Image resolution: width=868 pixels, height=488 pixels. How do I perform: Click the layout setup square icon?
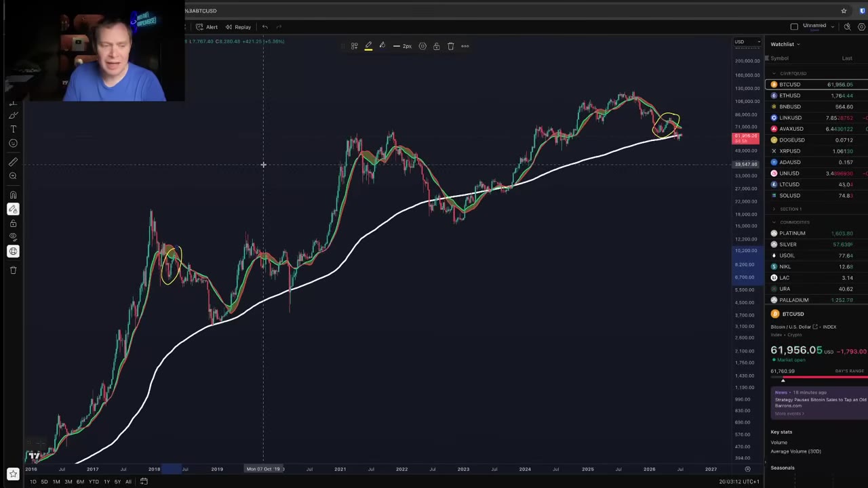pos(794,26)
